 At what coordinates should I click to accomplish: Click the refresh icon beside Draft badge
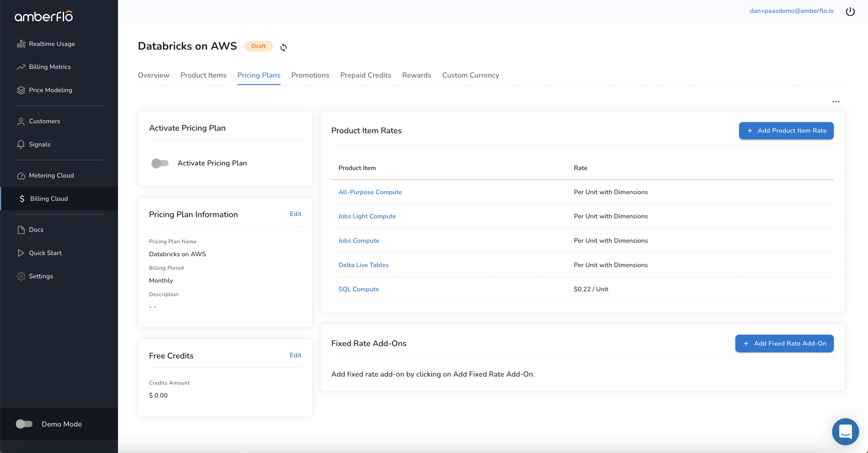tap(283, 47)
